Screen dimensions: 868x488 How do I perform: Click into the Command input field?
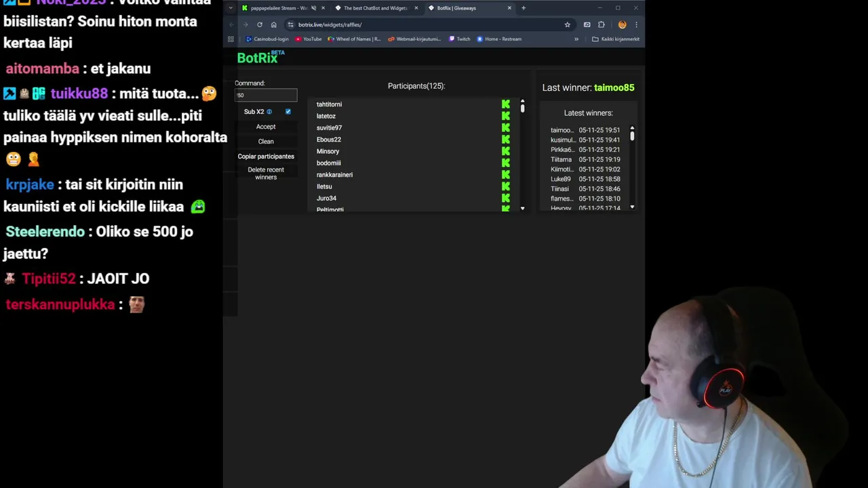point(266,95)
